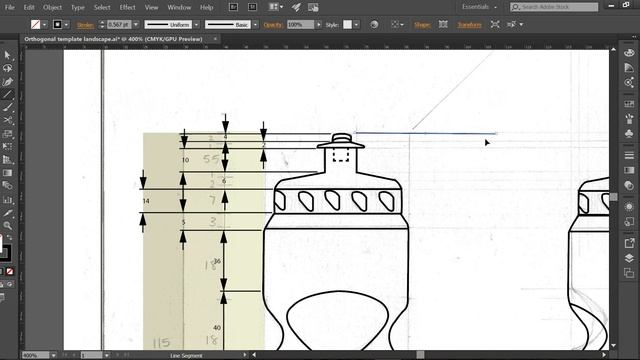Select the Perspective Grid tool
640x360 pixels.
click(7, 160)
